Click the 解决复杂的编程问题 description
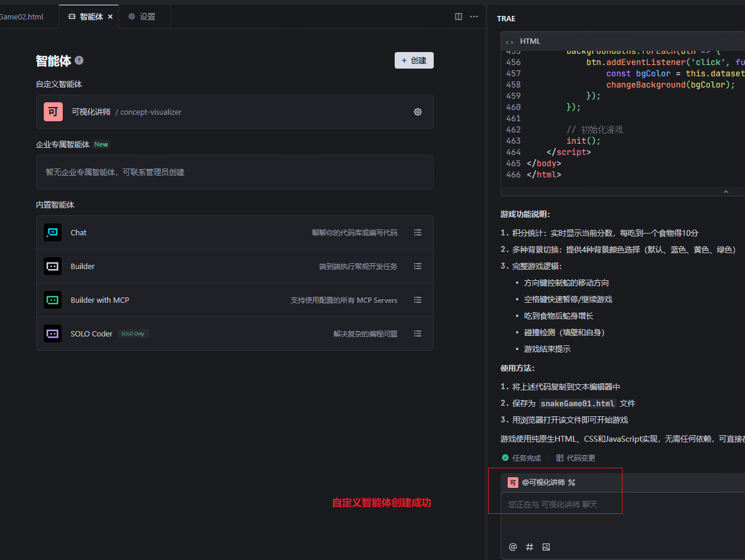This screenshot has height=560, width=745. pyautogui.click(x=366, y=334)
